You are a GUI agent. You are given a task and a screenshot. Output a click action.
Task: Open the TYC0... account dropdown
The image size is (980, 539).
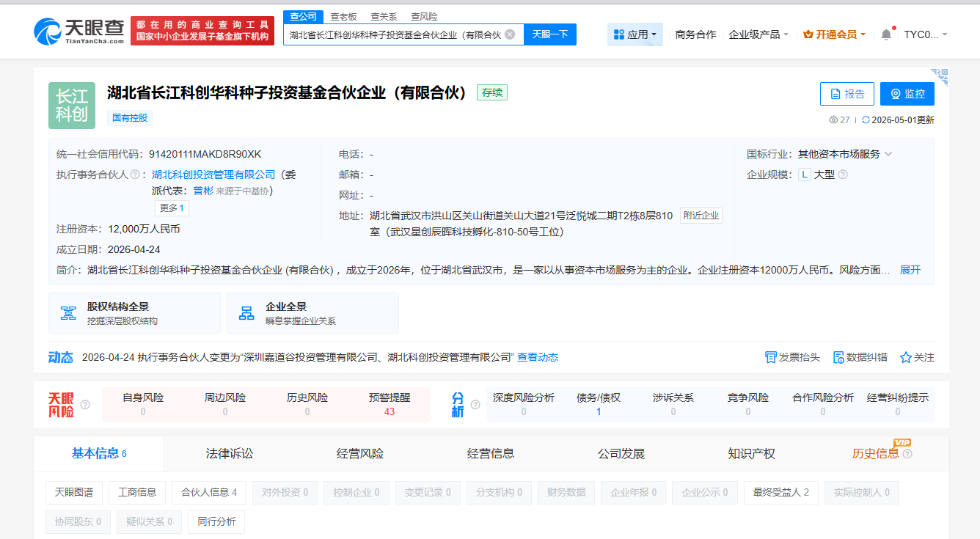click(926, 34)
